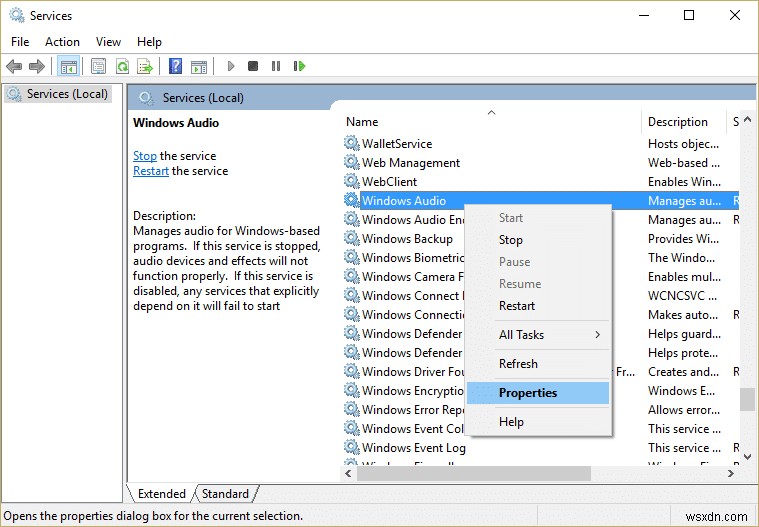The image size is (759, 527).
Task: Click the green Refresh toolbar icon
Action: [122, 66]
